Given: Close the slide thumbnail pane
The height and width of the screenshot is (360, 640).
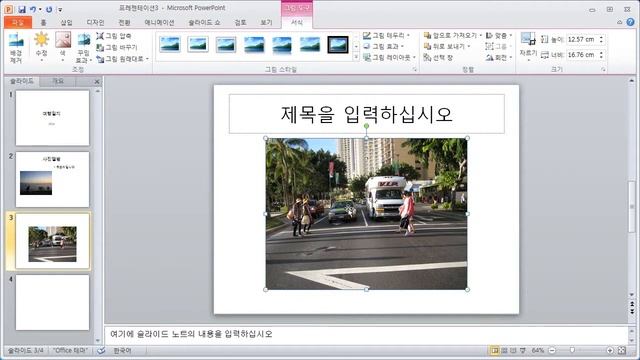Looking at the screenshot, I should [97, 82].
